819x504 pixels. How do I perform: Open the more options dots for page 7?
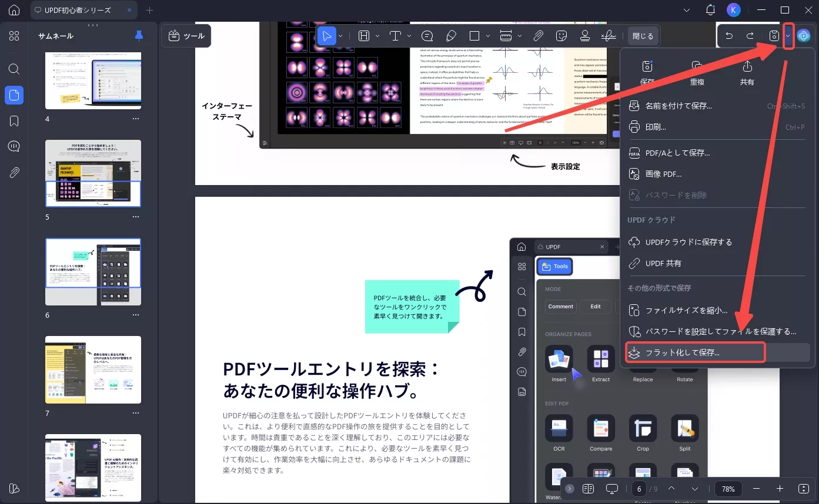point(136,413)
